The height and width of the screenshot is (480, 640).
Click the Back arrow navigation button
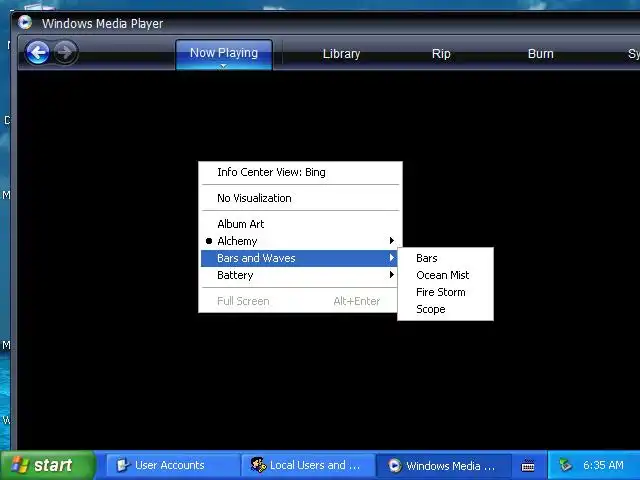point(38,52)
